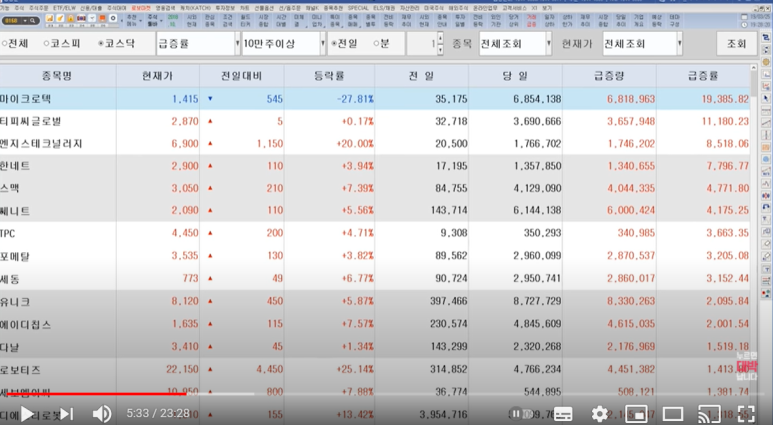This screenshot has height=425, width=773.
Task: Select the 로보티즈 stock row
Action: pos(375,369)
